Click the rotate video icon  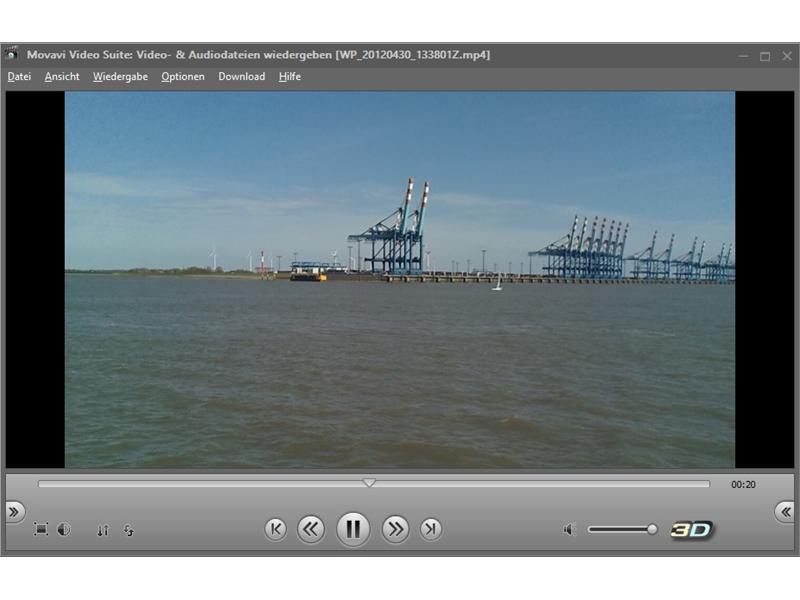point(129,531)
